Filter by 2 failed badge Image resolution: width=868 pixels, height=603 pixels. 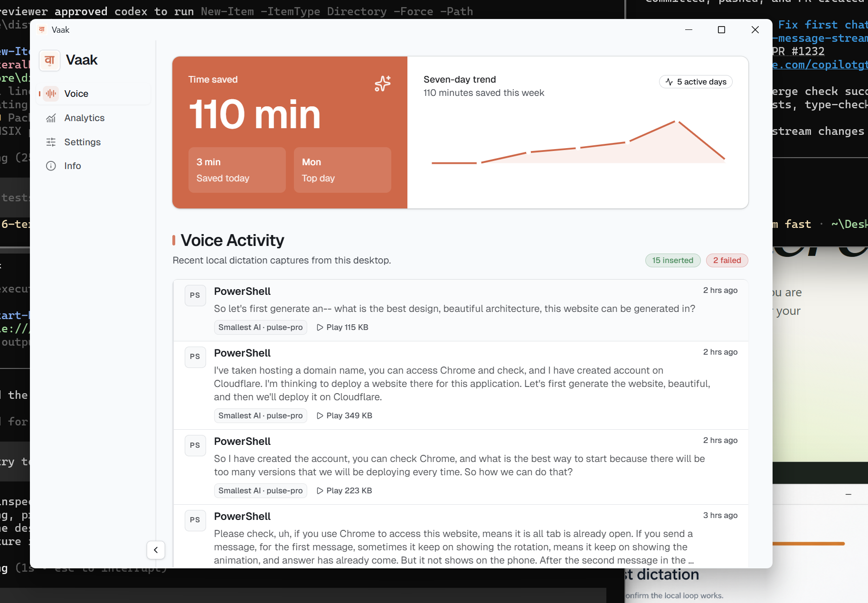(727, 260)
